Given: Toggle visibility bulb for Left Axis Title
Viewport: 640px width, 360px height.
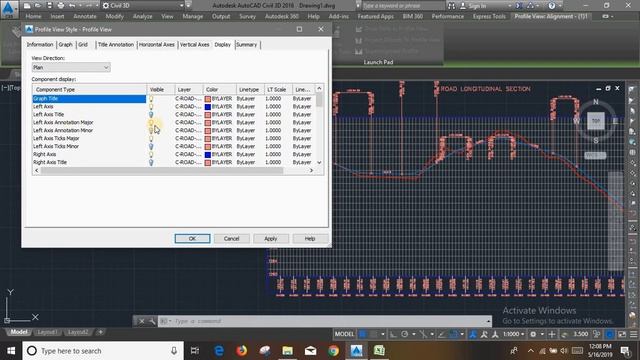Looking at the screenshot, I should pyautogui.click(x=151, y=115).
